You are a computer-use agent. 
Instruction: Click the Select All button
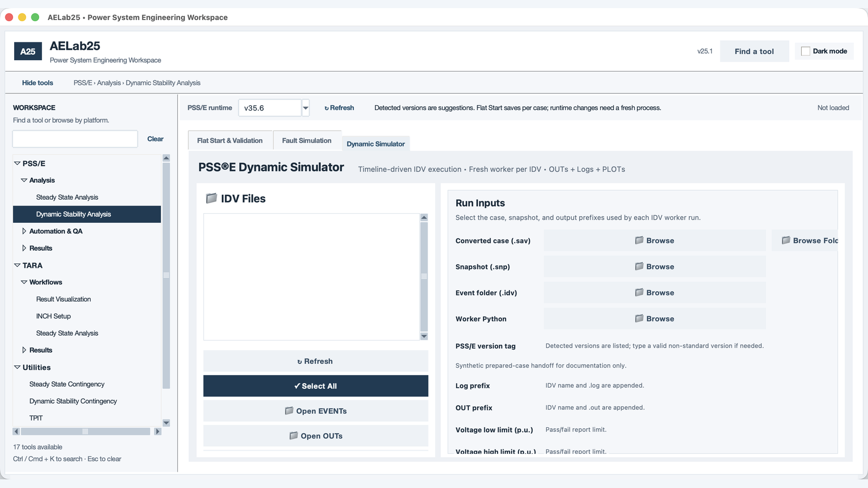[316, 386]
